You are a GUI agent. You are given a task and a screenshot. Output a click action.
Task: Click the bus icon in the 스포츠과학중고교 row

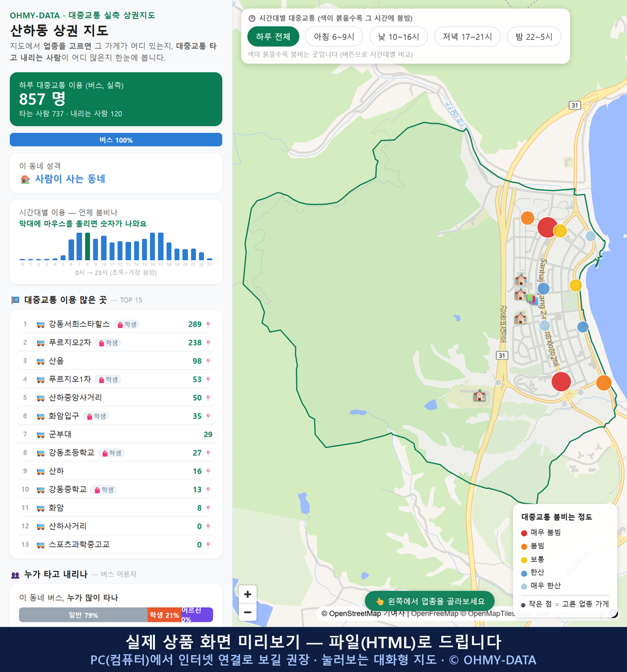tap(41, 545)
